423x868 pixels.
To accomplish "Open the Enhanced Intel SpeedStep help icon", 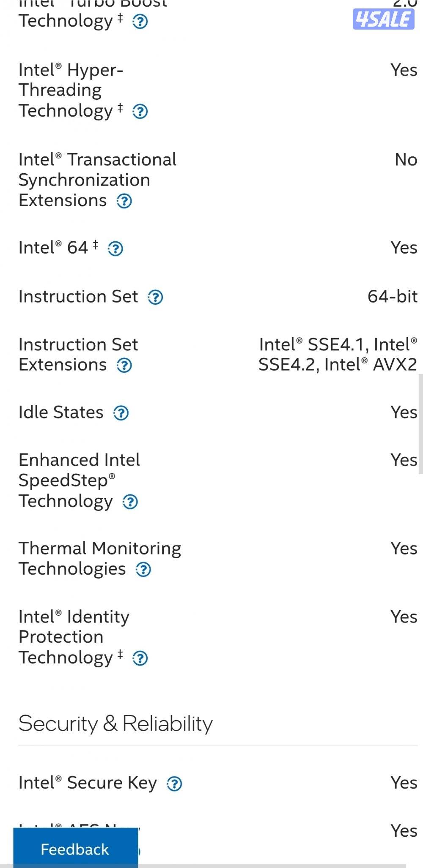I will pyautogui.click(x=131, y=502).
